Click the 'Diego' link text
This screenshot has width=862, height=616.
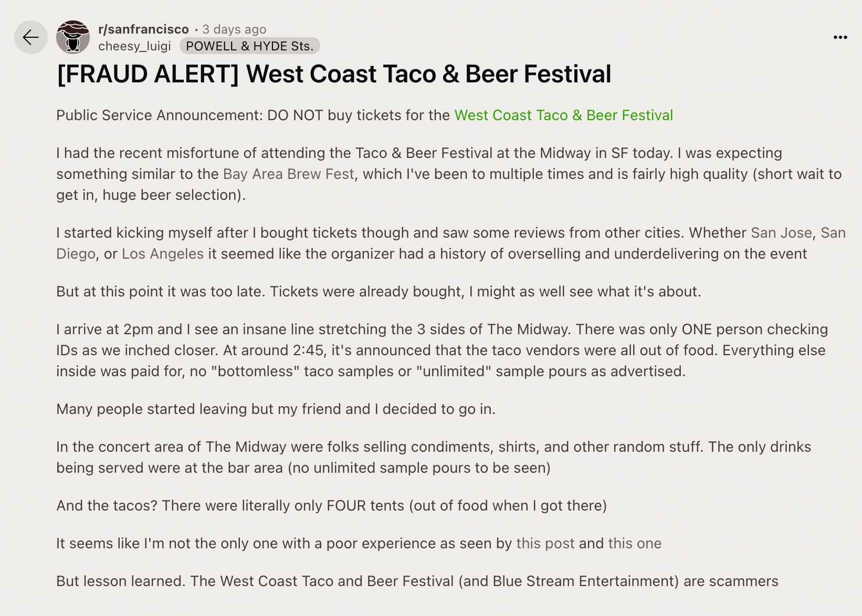click(76, 254)
